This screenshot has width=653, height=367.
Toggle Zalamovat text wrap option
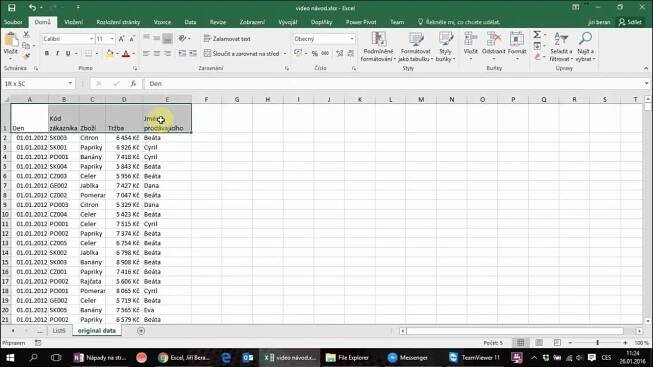point(227,39)
